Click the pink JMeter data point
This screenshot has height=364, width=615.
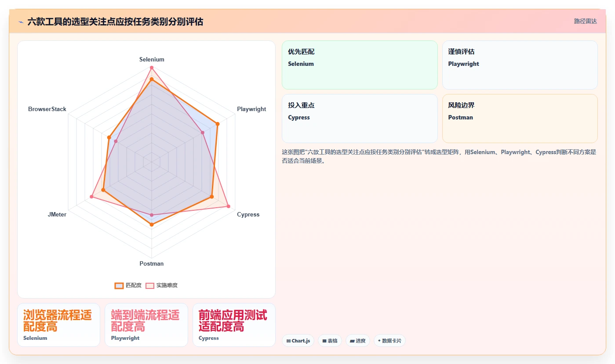91,197
